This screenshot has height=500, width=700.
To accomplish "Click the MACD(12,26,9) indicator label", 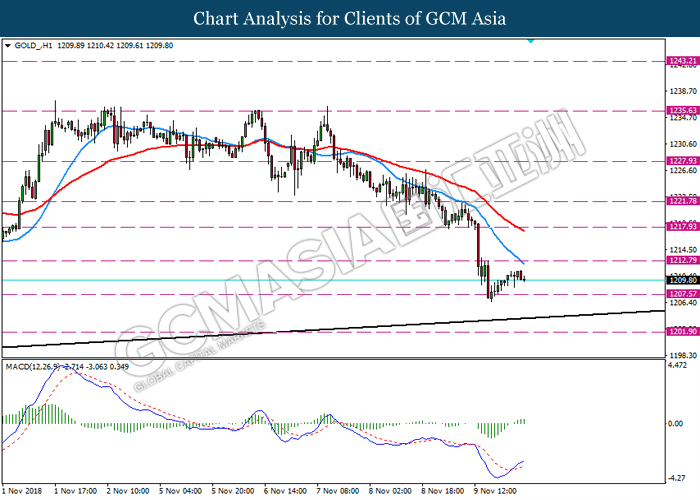I will (x=32, y=367).
